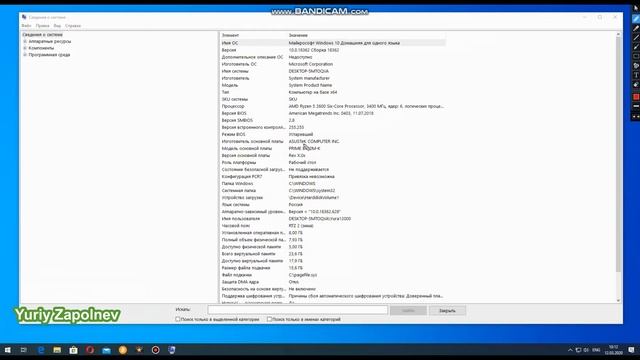Click in the search text field
Viewport: 640px width, 360px height.
click(298, 310)
